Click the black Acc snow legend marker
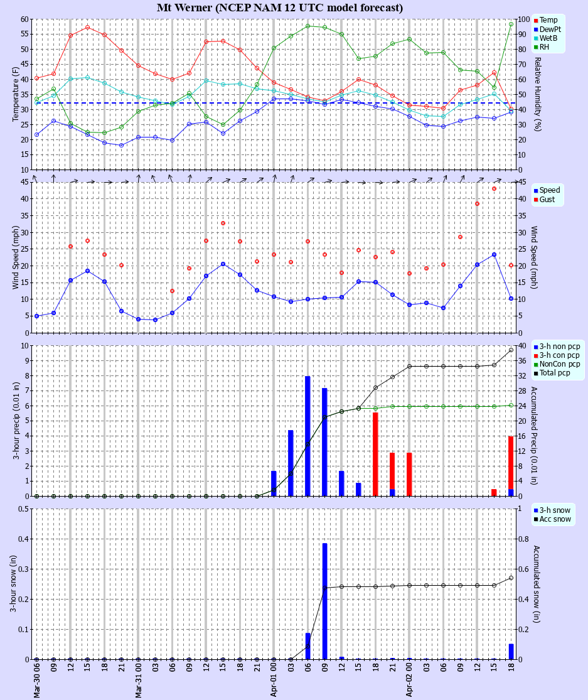This screenshot has height=700, width=588. (x=535, y=519)
